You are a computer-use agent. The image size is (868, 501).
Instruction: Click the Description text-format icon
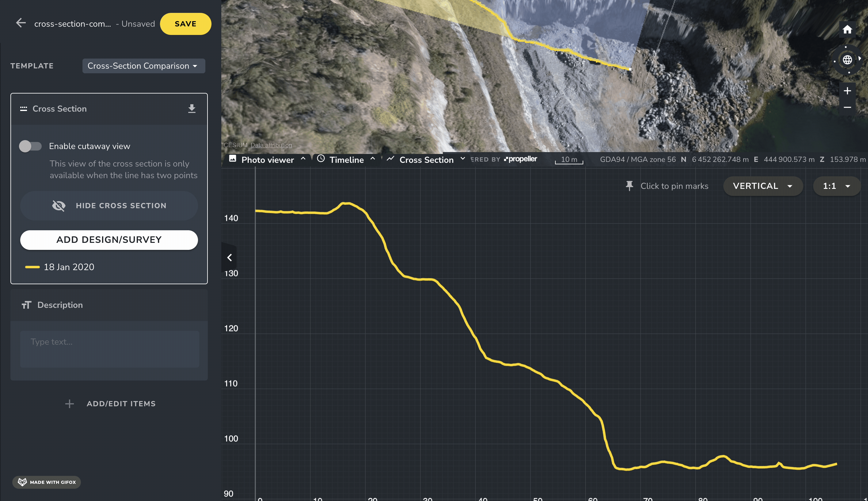pos(26,305)
